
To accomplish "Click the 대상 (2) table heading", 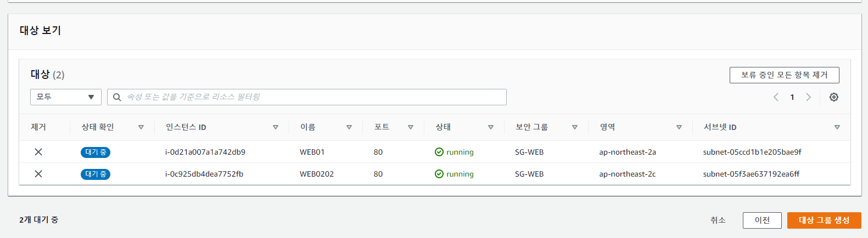I will [x=48, y=75].
